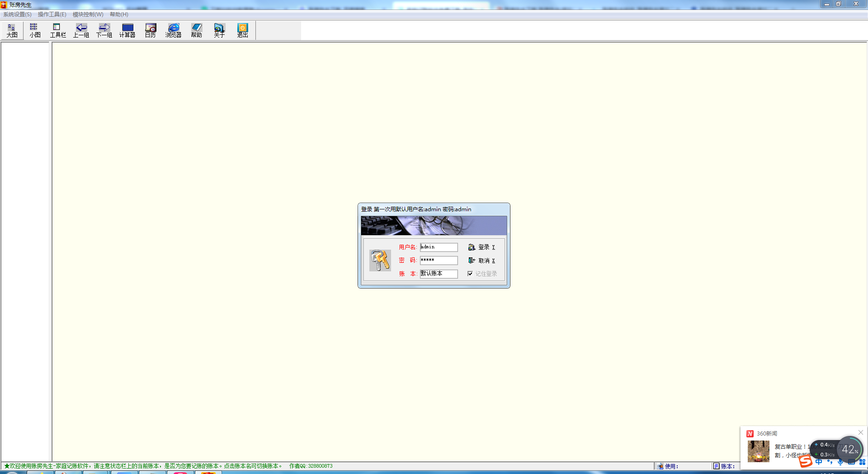Click the 42% memory usage ball
The height and width of the screenshot is (474, 868).
tap(850, 450)
